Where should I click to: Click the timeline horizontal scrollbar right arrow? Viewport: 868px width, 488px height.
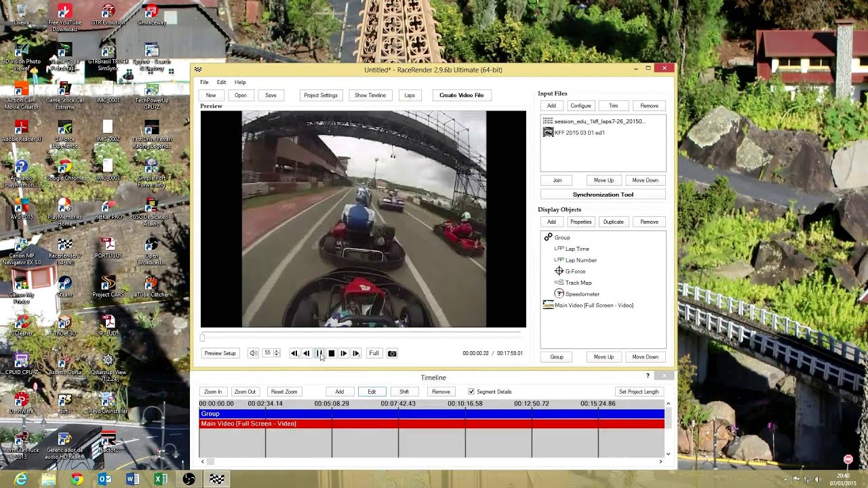click(660, 462)
